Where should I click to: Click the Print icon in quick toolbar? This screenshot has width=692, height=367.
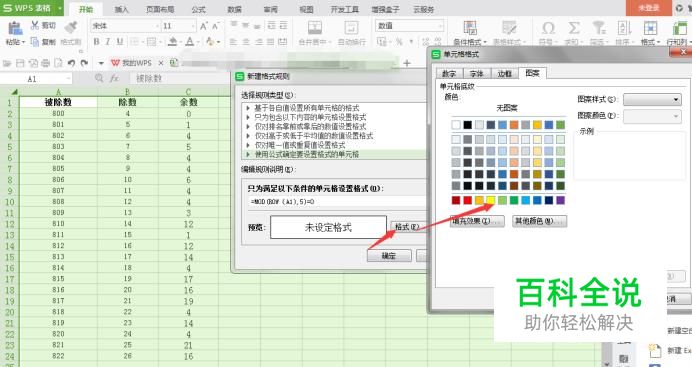click(x=45, y=63)
